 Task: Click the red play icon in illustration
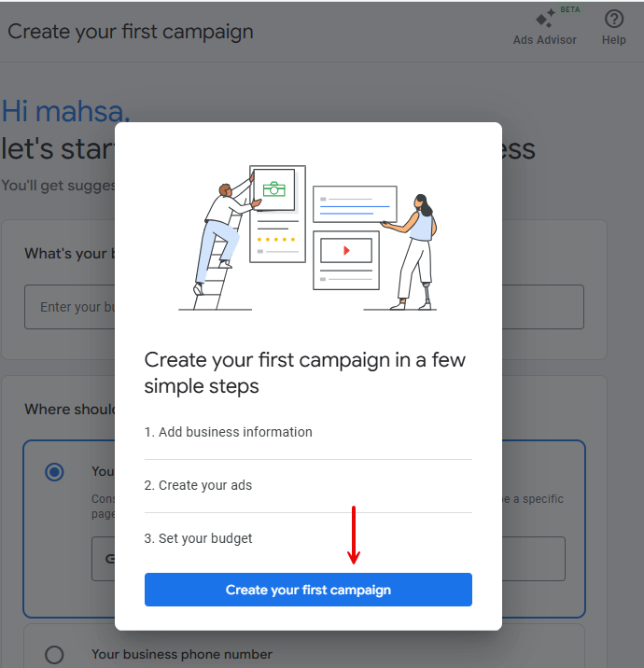coord(346,250)
